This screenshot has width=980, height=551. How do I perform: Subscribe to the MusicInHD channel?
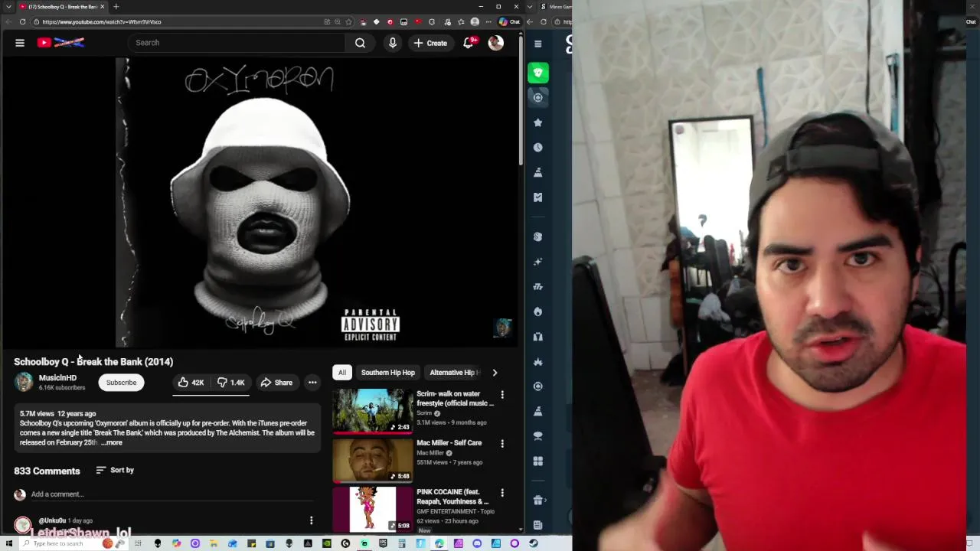pos(121,383)
